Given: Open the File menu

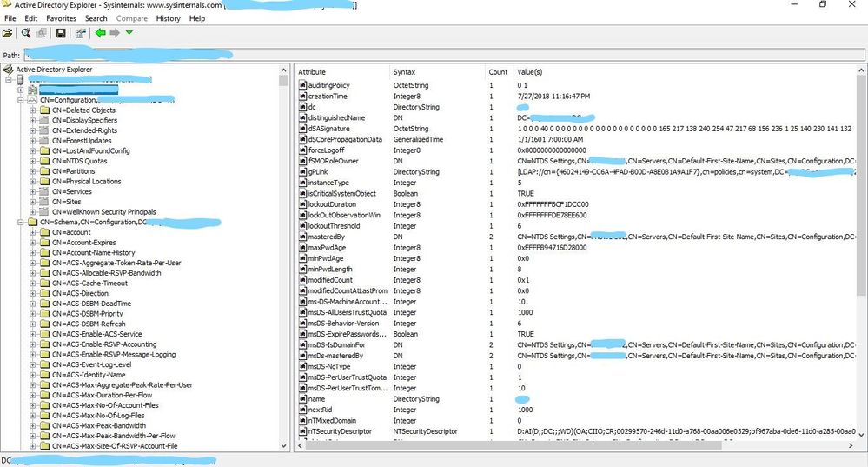Looking at the screenshot, I should click(x=10, y=18).
